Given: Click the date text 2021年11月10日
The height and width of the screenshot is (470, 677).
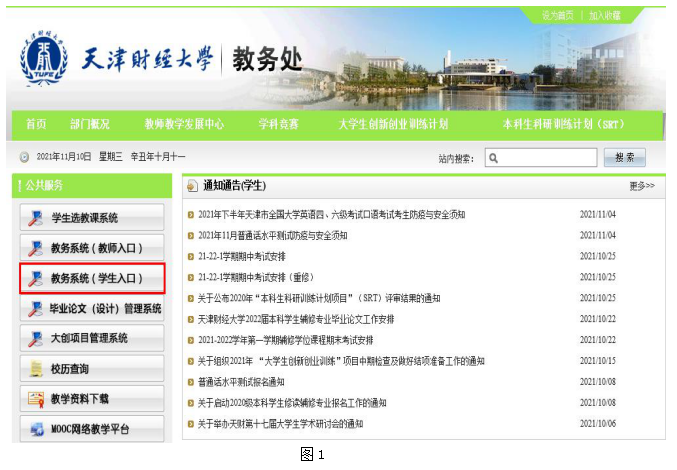Looking at the screenshot, I should click(64, 157).
